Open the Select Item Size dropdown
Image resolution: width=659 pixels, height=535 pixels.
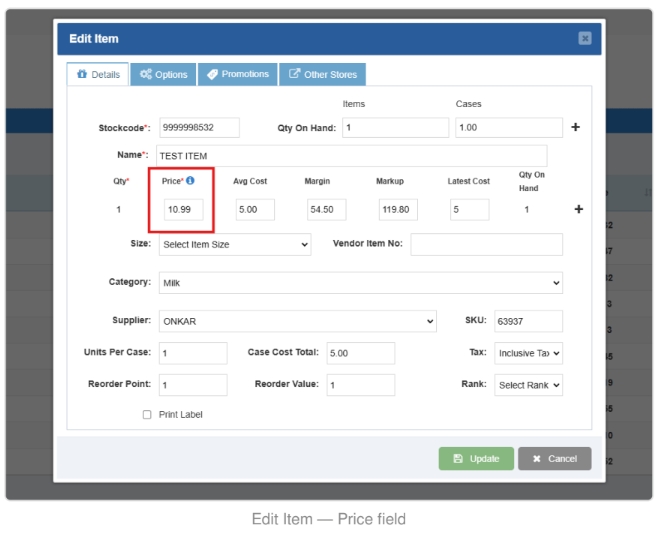(x=235, y=245)
